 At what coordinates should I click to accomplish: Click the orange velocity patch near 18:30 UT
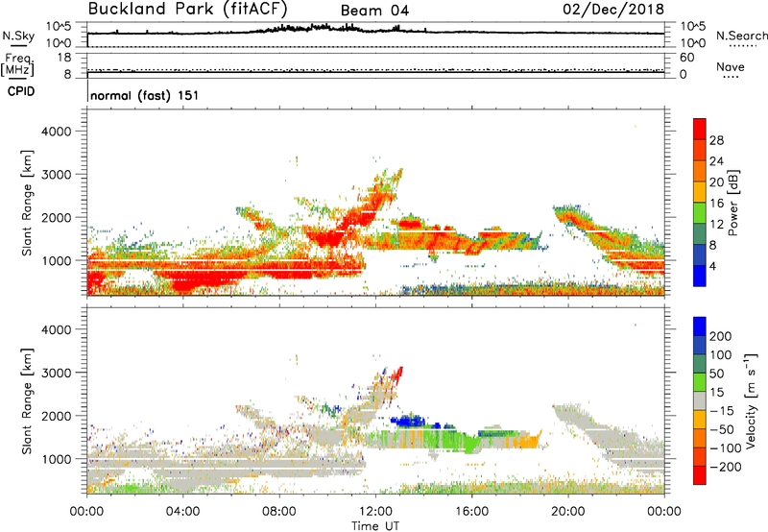[x=529, y=442]
